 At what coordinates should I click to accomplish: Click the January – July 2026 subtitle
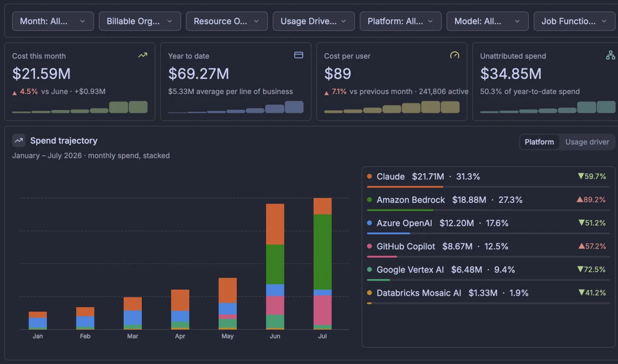coord(91,155)
